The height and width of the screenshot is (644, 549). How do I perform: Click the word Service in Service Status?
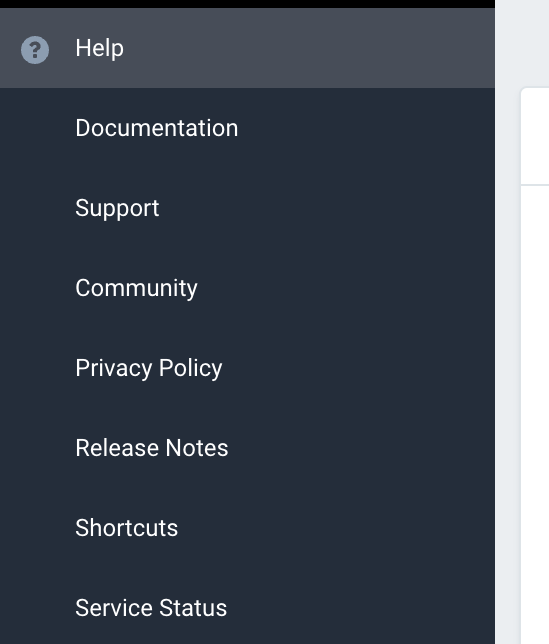pos(114,608)
